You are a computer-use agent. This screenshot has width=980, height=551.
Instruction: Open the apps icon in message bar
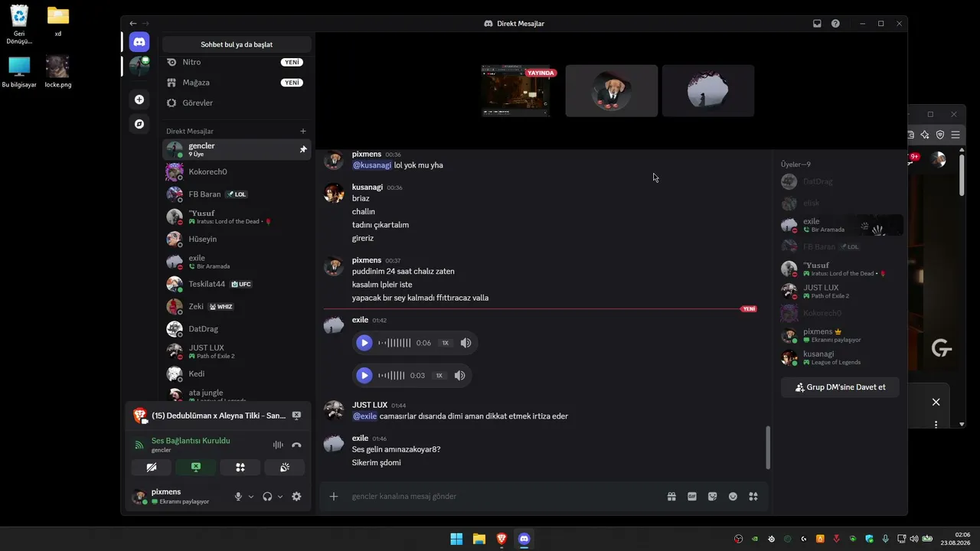753,497
